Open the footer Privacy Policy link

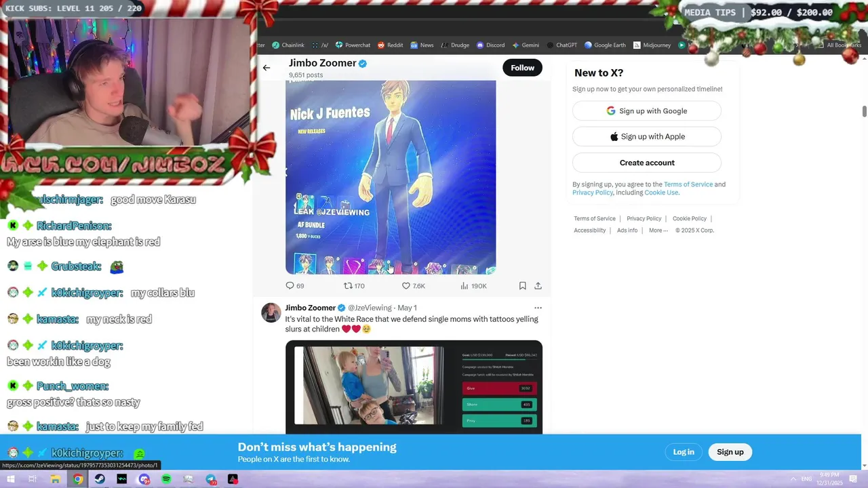point(644,219)
